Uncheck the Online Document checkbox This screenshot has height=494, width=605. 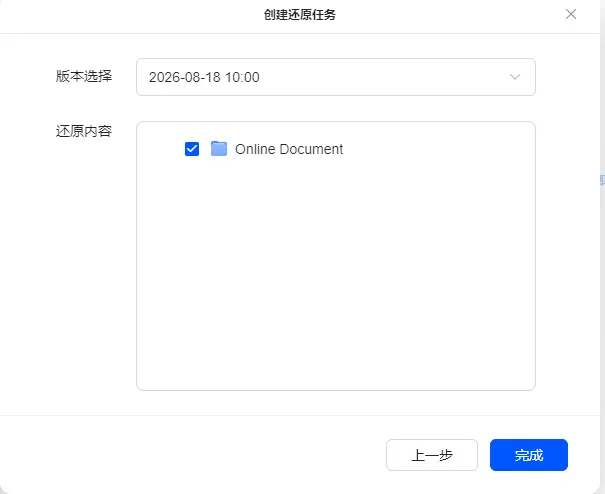(192, 149)
